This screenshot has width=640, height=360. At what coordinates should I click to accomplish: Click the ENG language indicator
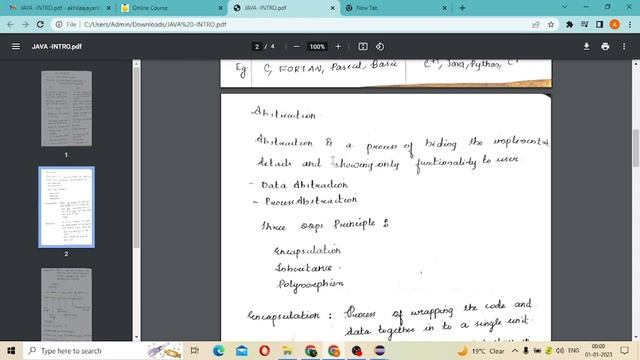[x=573, y=351]
